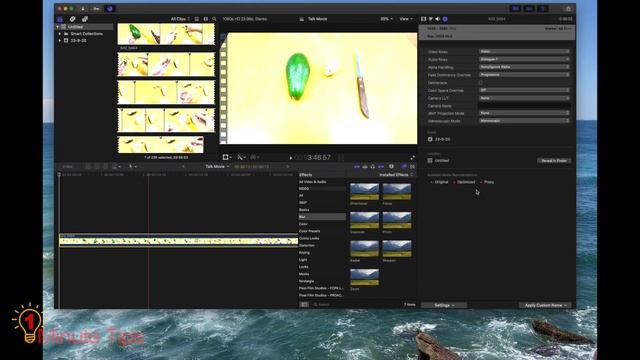The height and width of the screenshot is (360, 640).
Task: Expand the Smart Collections folder
Action: coord(60,33)
